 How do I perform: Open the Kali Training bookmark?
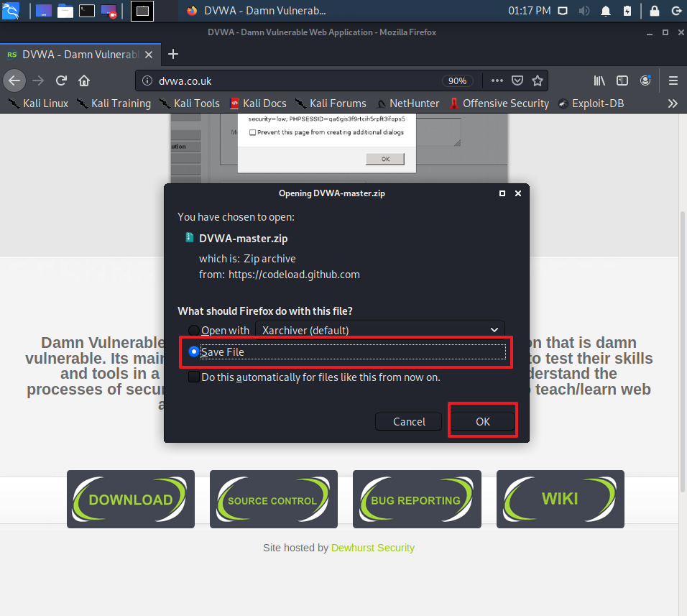(114, 104)
